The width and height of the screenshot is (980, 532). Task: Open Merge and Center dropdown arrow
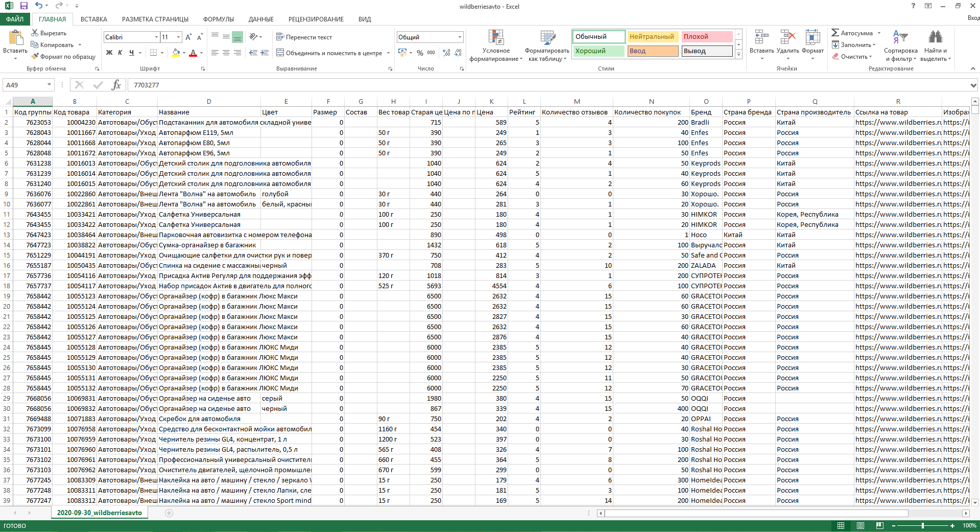tap(389, 53)
